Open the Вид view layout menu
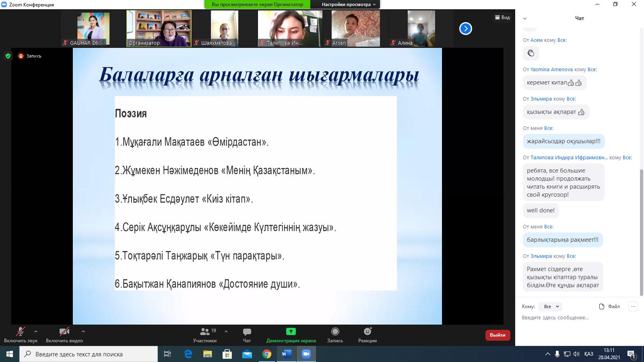The width and height of the screenshot is (644, 362). (502, 17)
